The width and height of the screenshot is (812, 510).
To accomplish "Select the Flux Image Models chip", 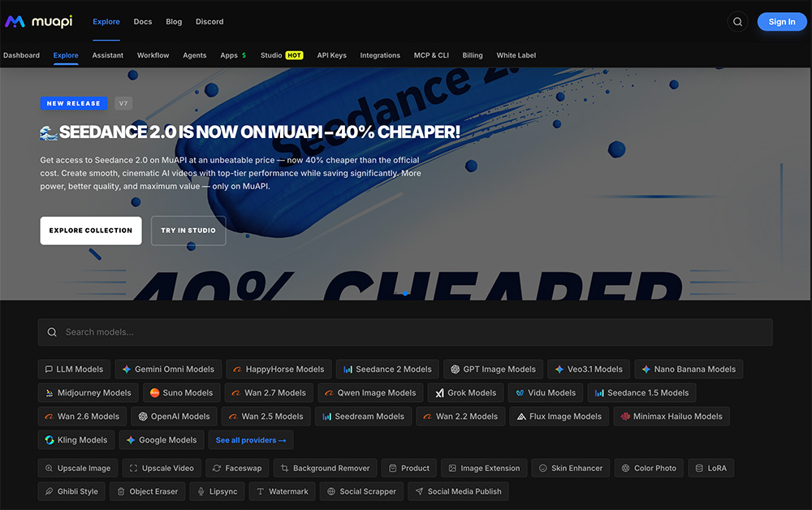I will (x=559, y=417).
